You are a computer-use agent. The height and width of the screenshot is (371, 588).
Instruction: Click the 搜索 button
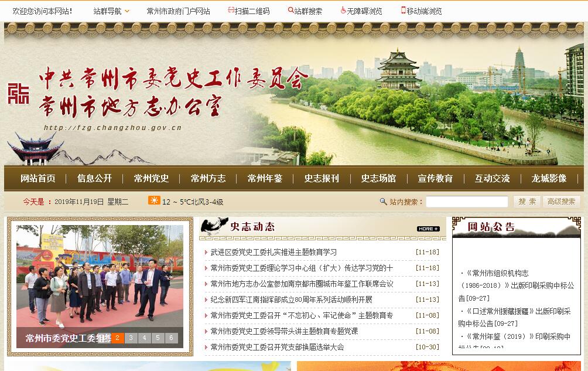pyautogui.click(x=527, y=202)
